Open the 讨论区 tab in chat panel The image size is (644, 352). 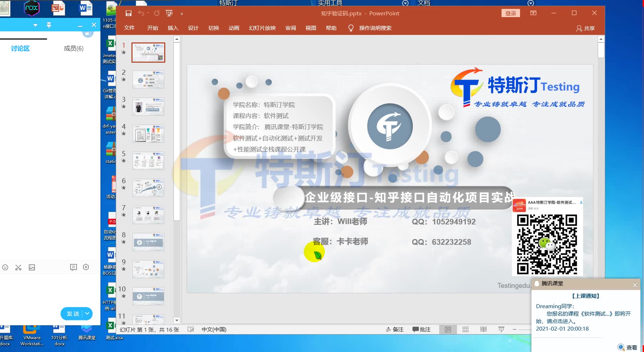pyautogui.click(x=20, y=48)
